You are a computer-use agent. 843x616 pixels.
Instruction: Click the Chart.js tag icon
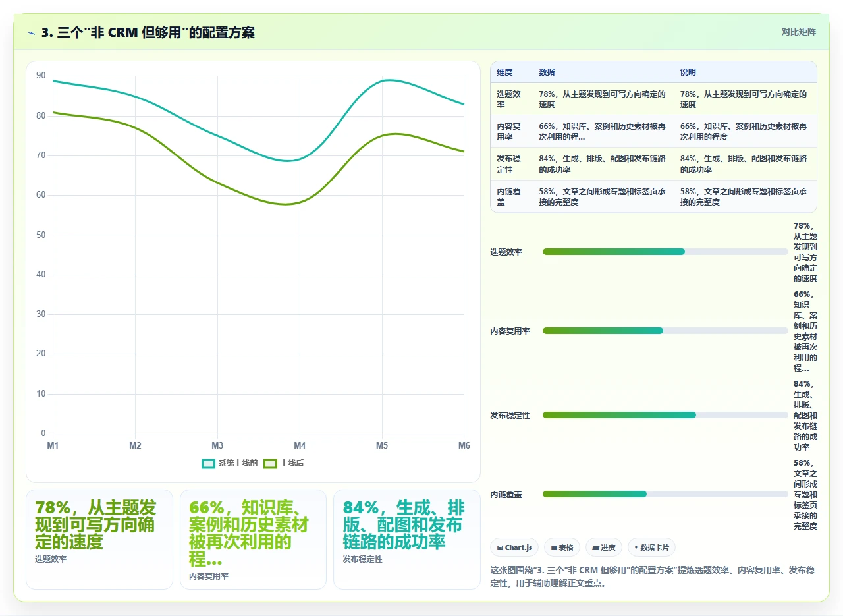click(x=500, y=548)
